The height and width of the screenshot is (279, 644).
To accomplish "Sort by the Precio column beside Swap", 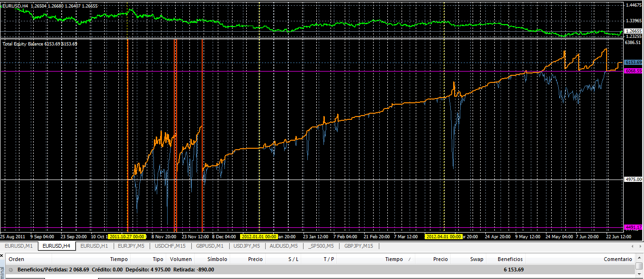I will tap(433, 259).
